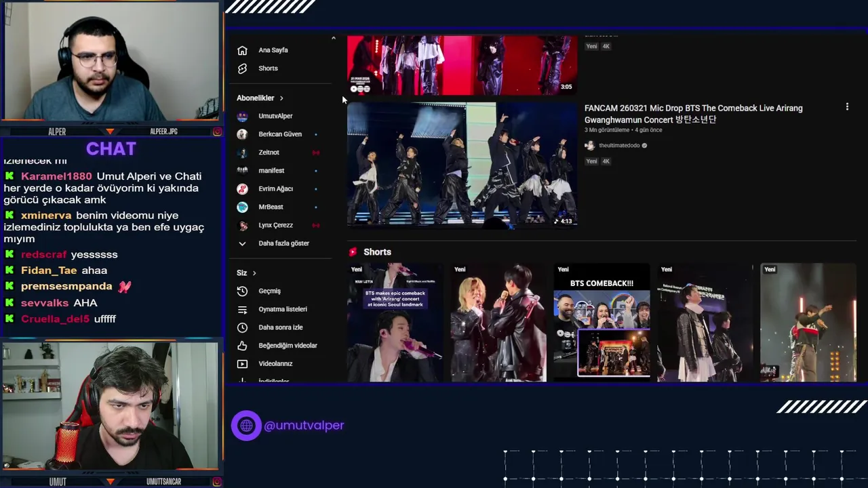Click theultimatedodo channel avatar
This screenshot has width=868, height=488.
589,145
